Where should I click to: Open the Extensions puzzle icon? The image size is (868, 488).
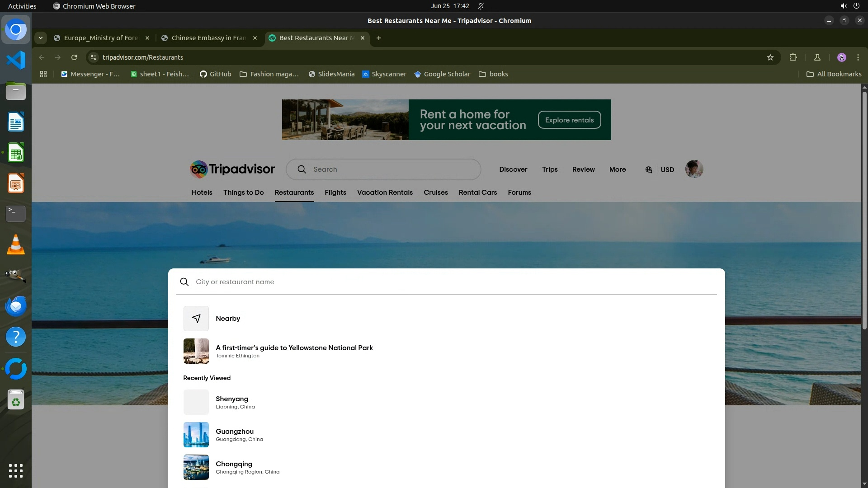[x=793, y=57]
